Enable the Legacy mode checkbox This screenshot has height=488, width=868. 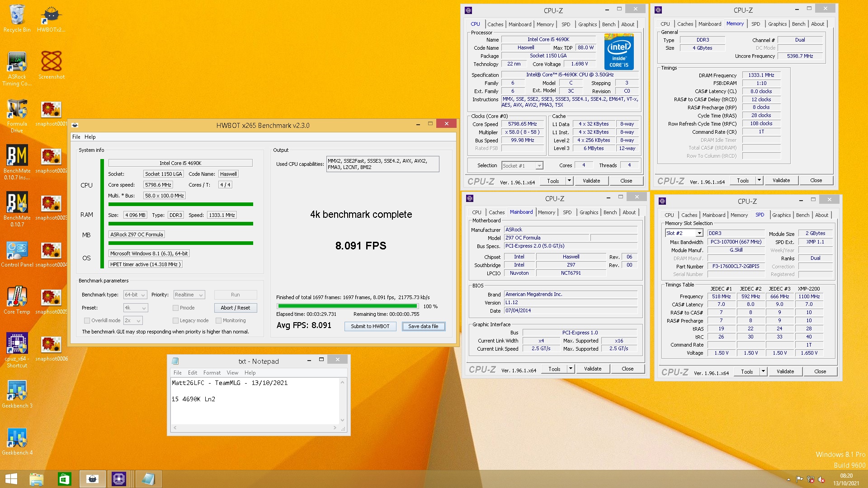coord(175,320)
